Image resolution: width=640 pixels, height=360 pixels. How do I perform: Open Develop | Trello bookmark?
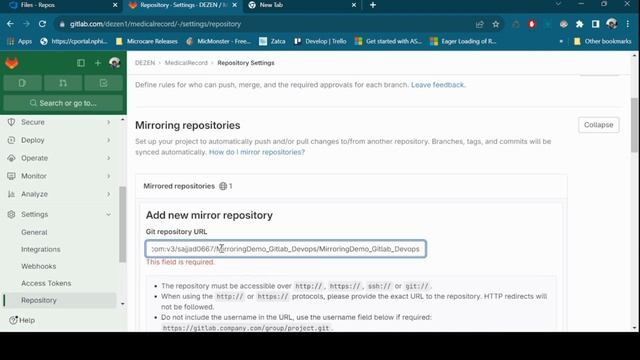(320, 41)
